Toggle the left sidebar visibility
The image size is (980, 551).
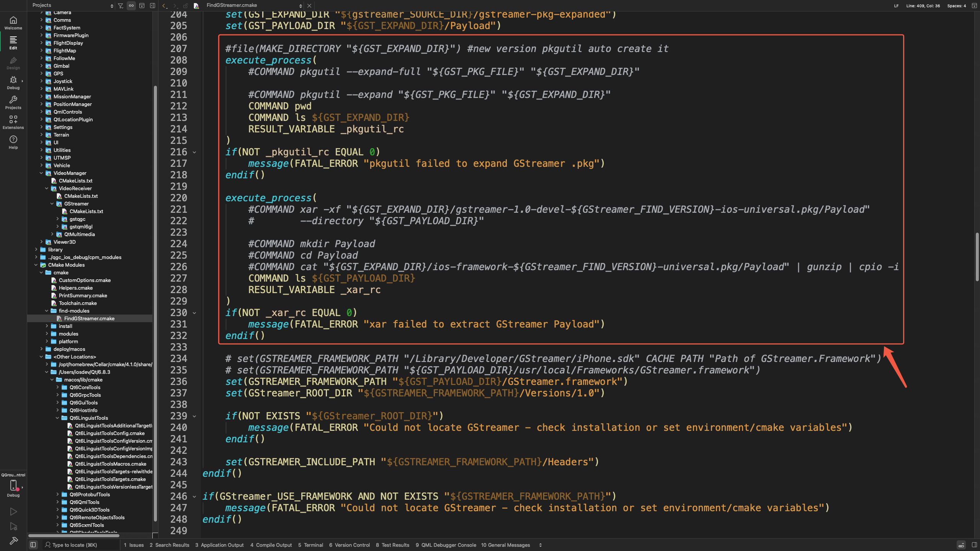(33, 545)
